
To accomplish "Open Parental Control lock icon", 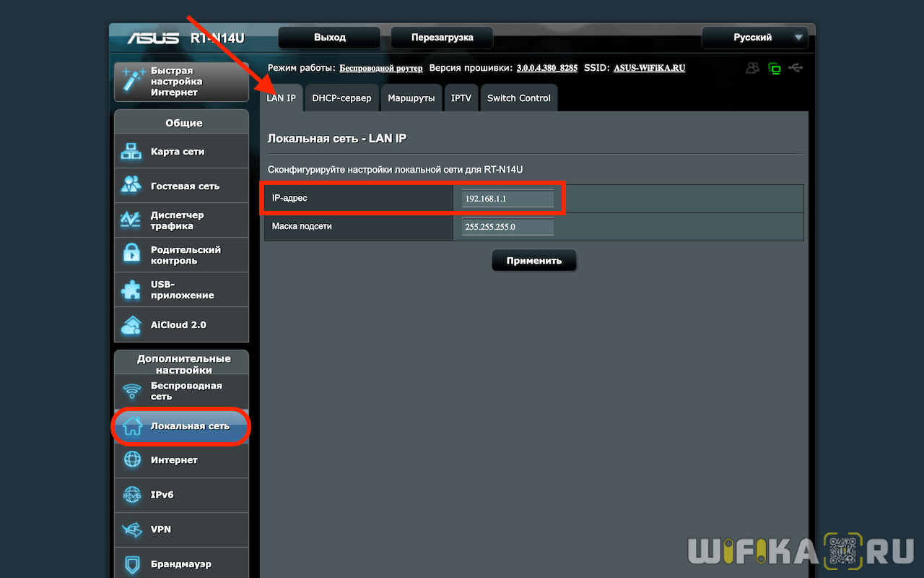I will pyautogui.click(x=131, y=255).
